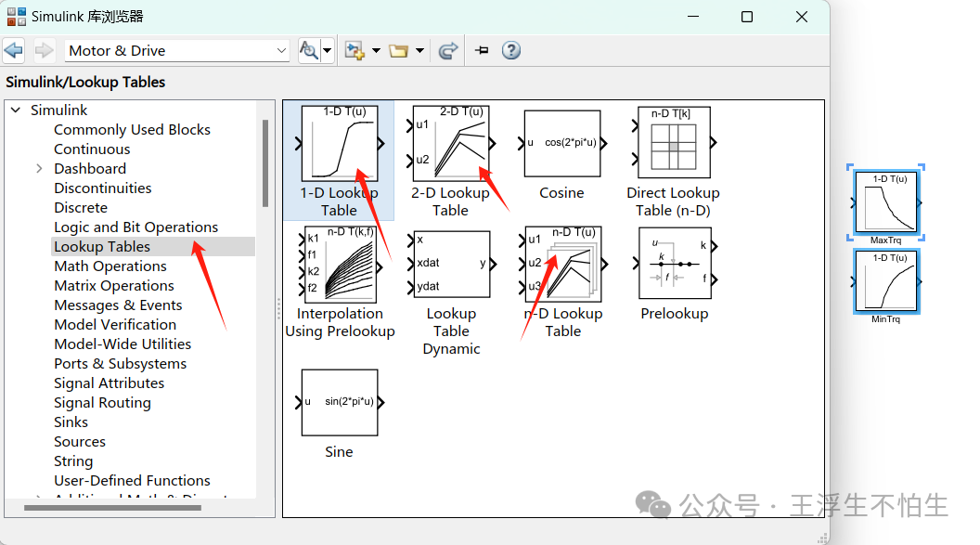
Task: Click the tree panel horizontal scrollbar
Action: coord(112,508)
